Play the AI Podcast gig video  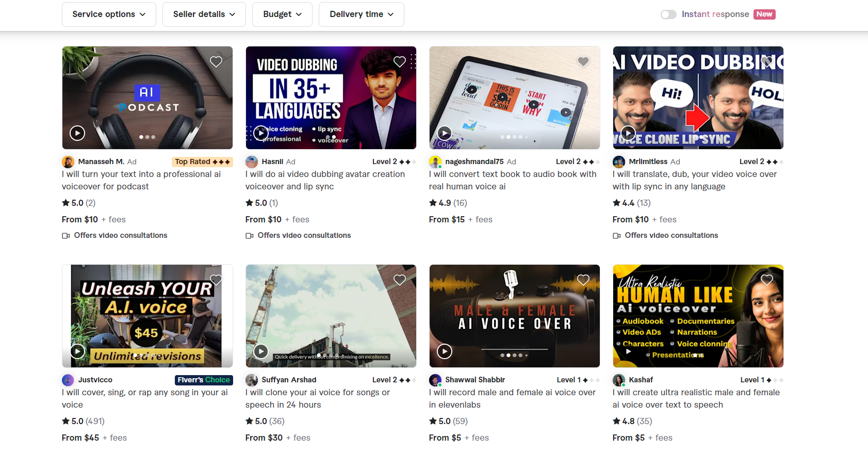tap(77, 133)
